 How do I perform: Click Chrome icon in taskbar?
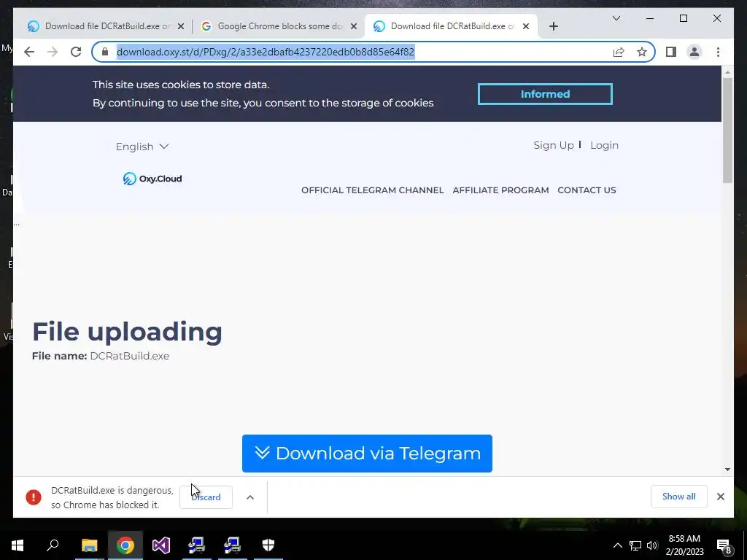pos(125,545)
